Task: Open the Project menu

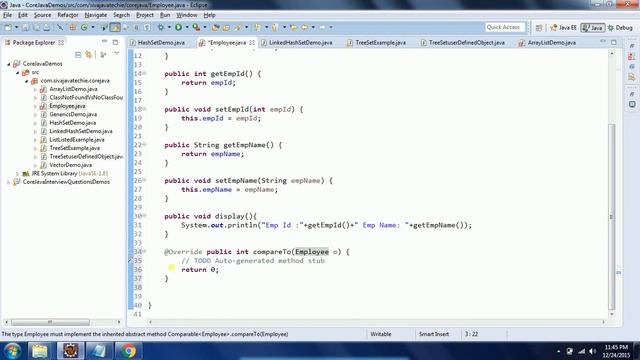Action: pos(145,15)
